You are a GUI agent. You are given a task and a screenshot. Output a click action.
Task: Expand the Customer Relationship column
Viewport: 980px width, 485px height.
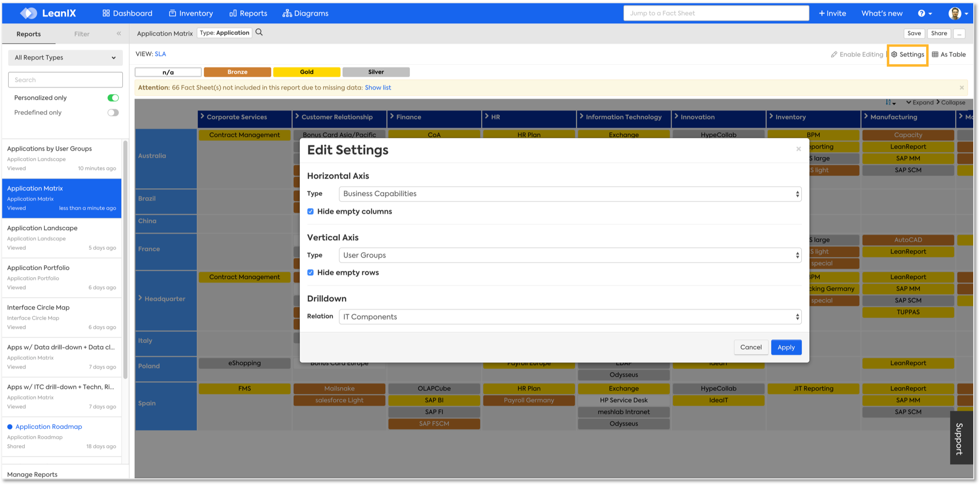coord(297,117)
